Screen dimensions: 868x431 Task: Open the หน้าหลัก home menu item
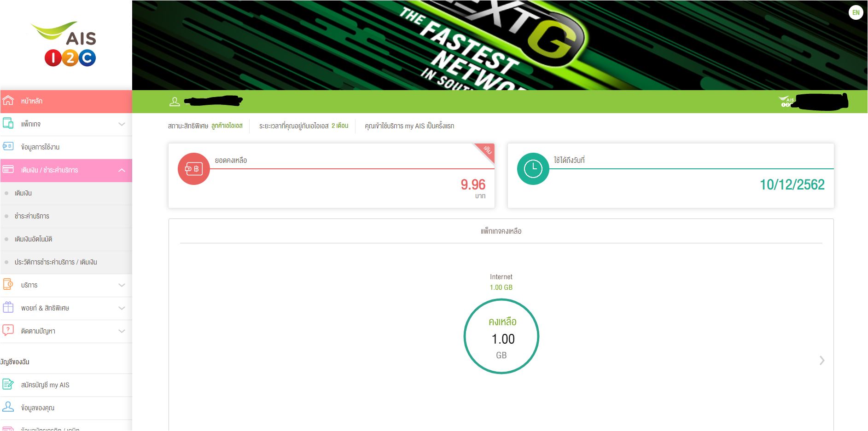pos(66,101)
